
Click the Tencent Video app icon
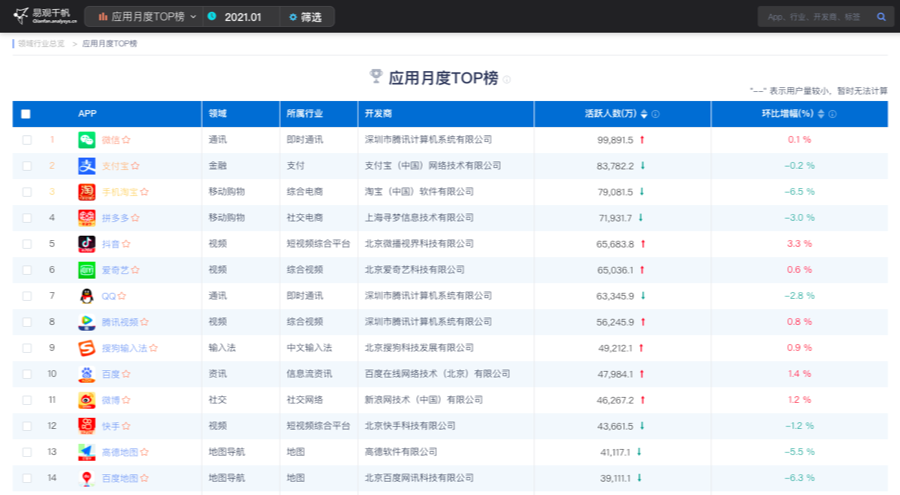click(x=87, y=322)
